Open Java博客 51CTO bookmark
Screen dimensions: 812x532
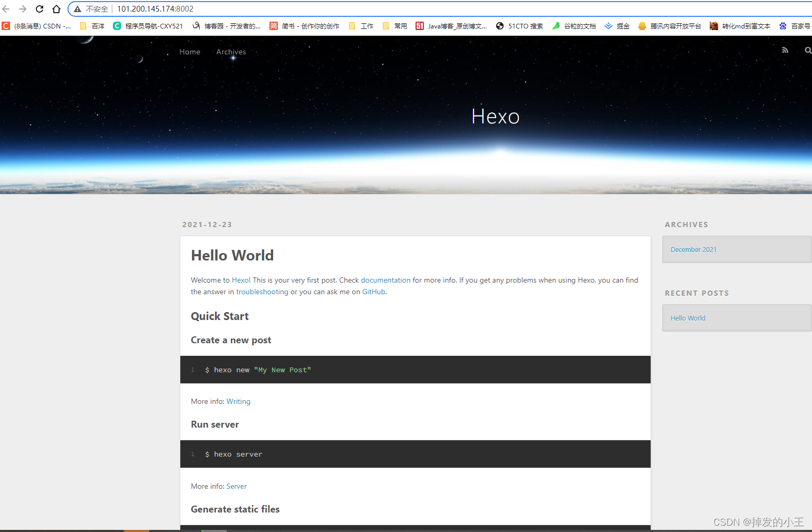(x=451, y=26)
